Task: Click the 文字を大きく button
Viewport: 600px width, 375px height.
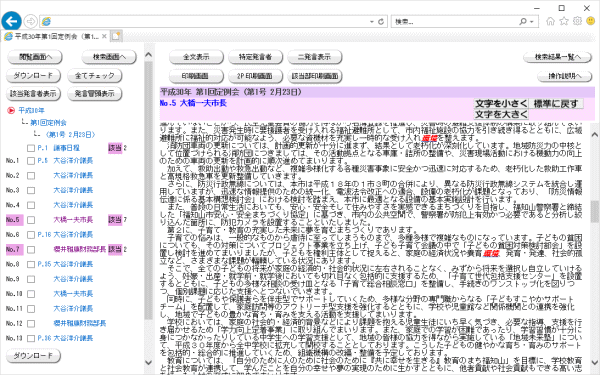Action: point(501,114)
